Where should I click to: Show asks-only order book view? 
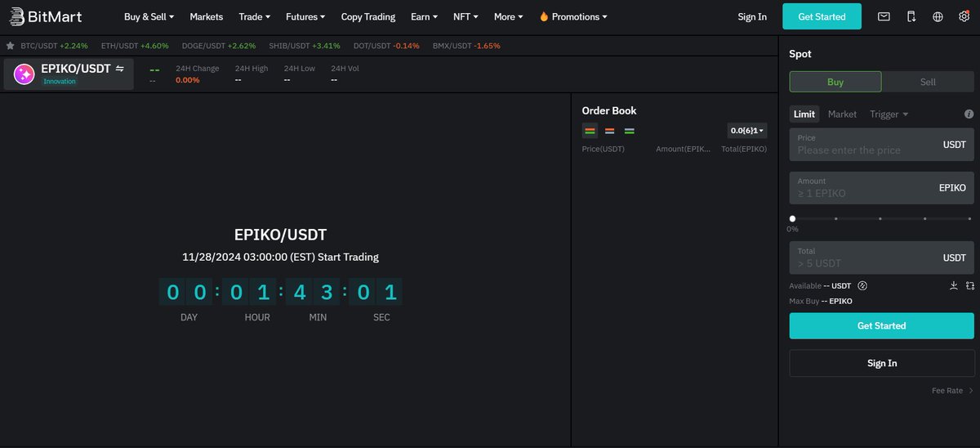(609, 131)
